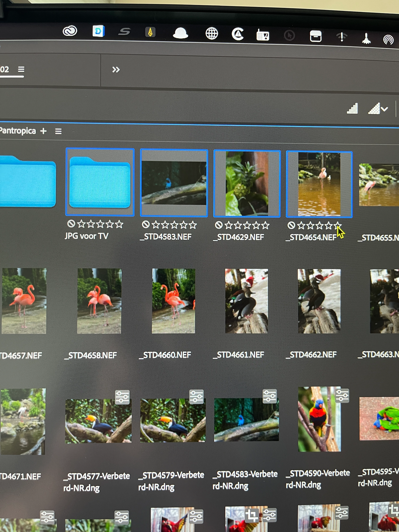This screenshot has width=399, height=532.
Task: Select the lower thumbnail quality staircase icon
Action: [x=352, y=109]
